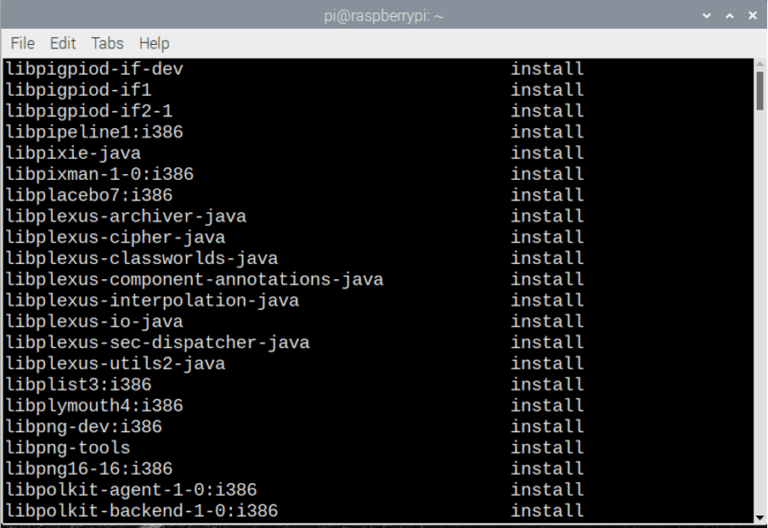Click libpolkit-backend-1-0:i386 text
The width and height of the screenshot is (768, 528).
click(142, 511)
